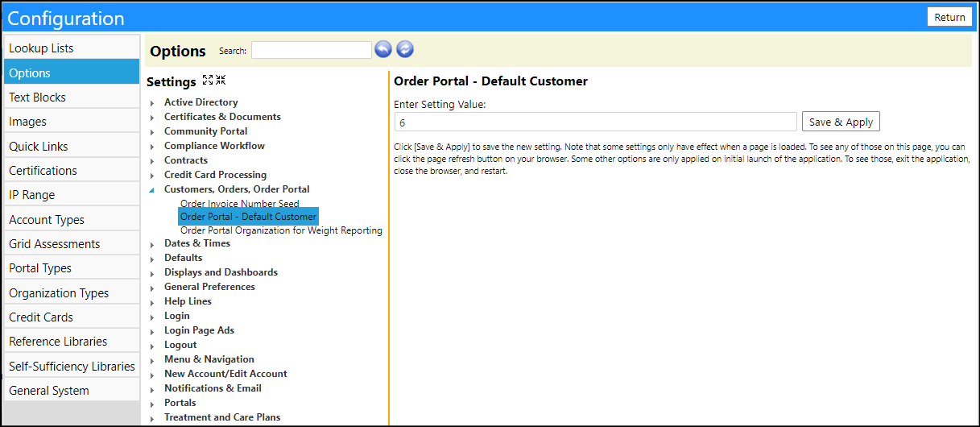Open IP Range in sidebar
980x427 pixels.
point(72,195)
